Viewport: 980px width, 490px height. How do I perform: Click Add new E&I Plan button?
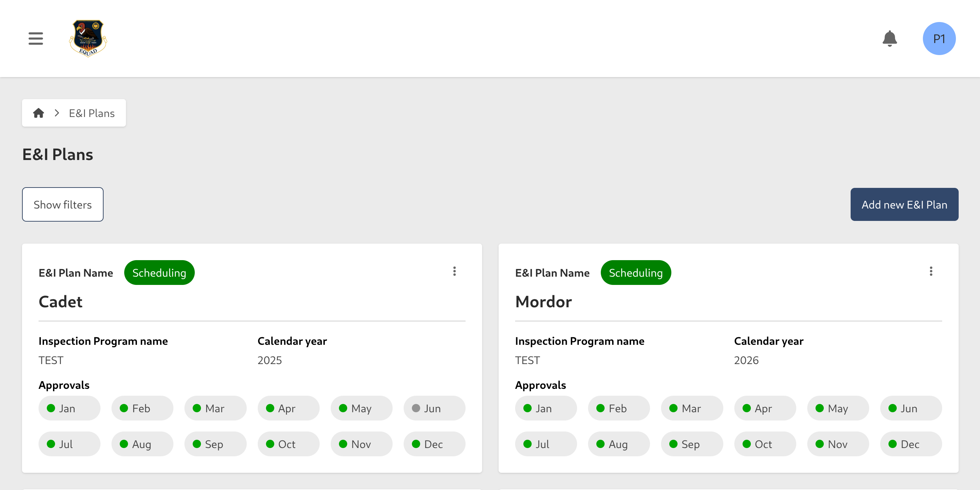click(904, 205)
